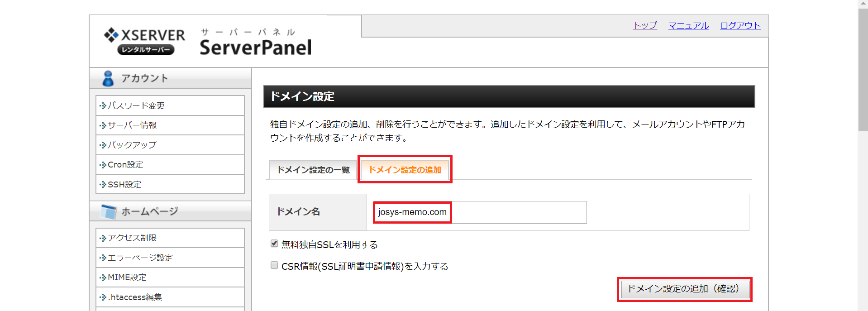Click the XSERVER logo icon
The image size is (868, 311).
111,35
